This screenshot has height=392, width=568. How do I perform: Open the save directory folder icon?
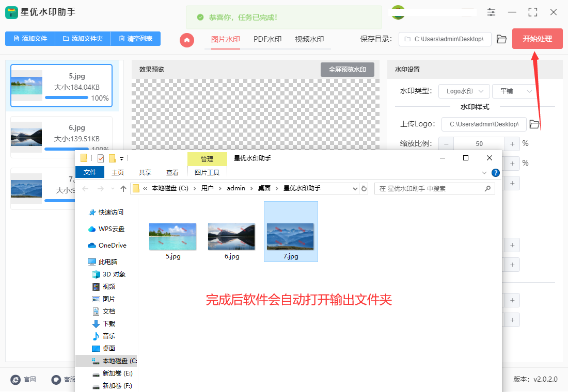[x=501, y=39]
